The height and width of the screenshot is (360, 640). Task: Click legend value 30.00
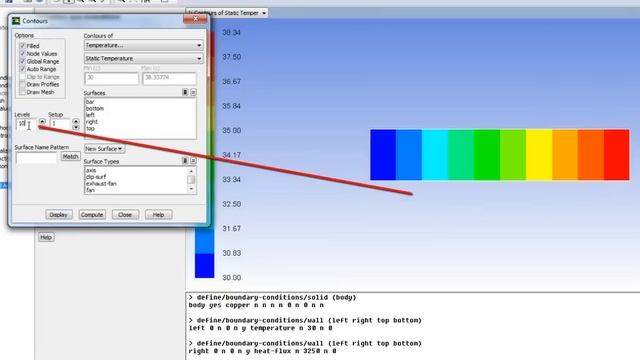coord(231,278)
